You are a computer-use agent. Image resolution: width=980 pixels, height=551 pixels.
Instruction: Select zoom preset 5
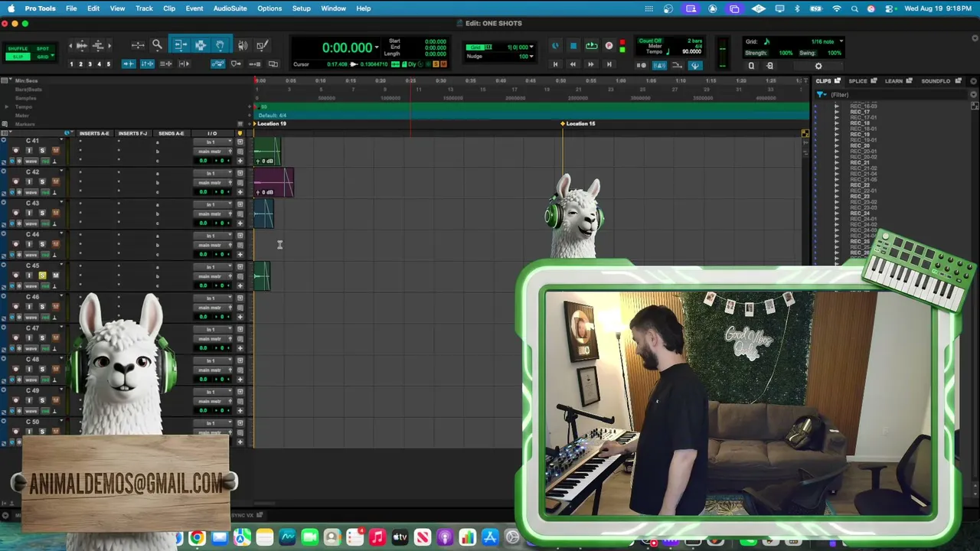click(x=108, y=64)
